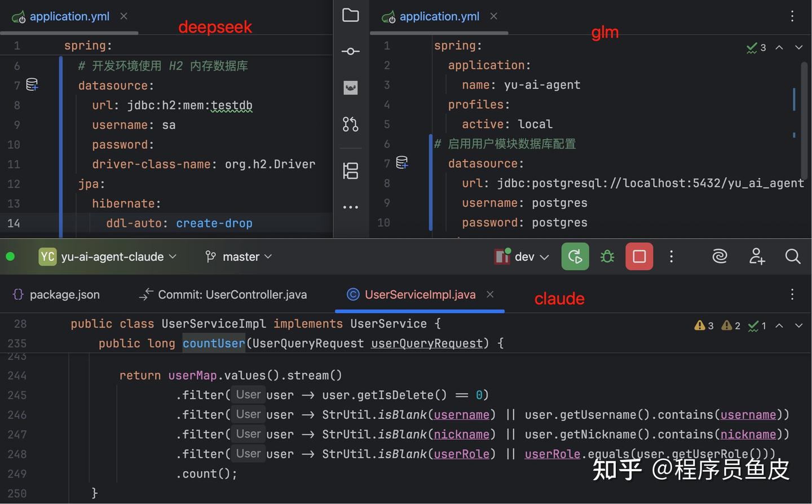The height and width of the screenshot is (504, 812).
Task: Open the master branch dropdown
Action: (239, 257)
